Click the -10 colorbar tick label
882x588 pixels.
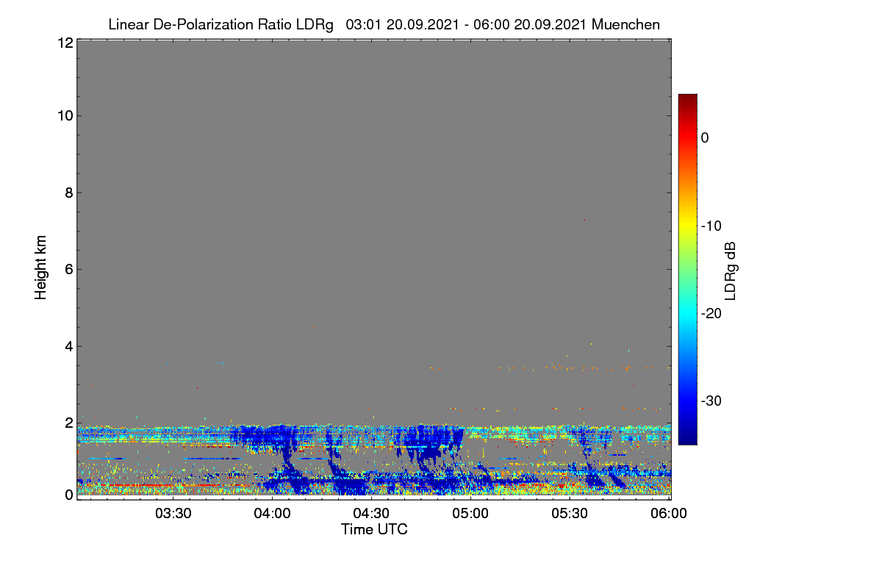(x=714, y=226)
